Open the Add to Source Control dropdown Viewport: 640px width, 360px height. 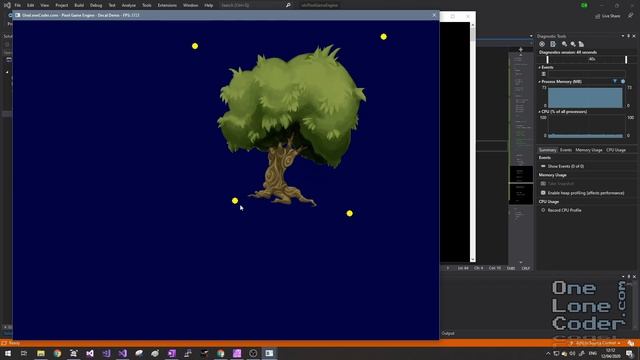point(596,343)
